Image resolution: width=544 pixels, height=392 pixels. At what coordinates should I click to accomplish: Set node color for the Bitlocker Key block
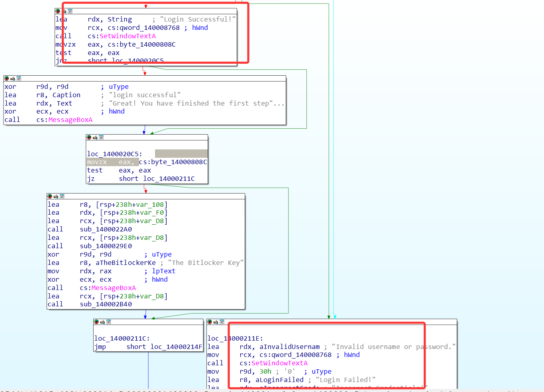[49, 196]
